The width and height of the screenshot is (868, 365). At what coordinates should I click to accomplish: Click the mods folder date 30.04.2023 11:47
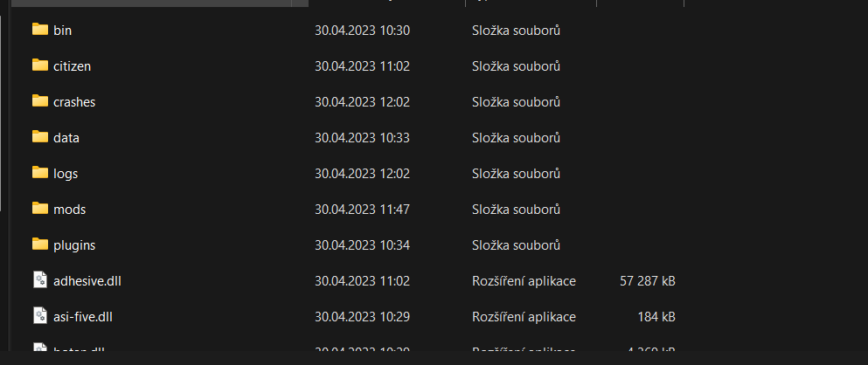click(362, 210)
